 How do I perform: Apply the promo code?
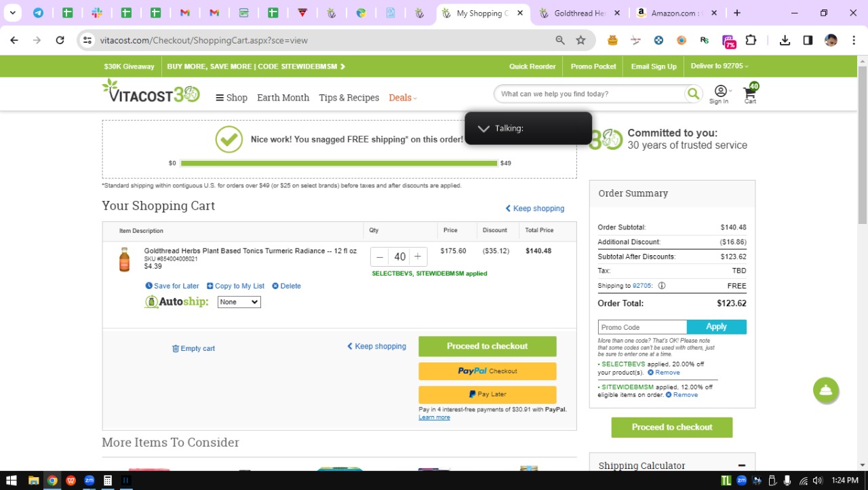[717, 327]
